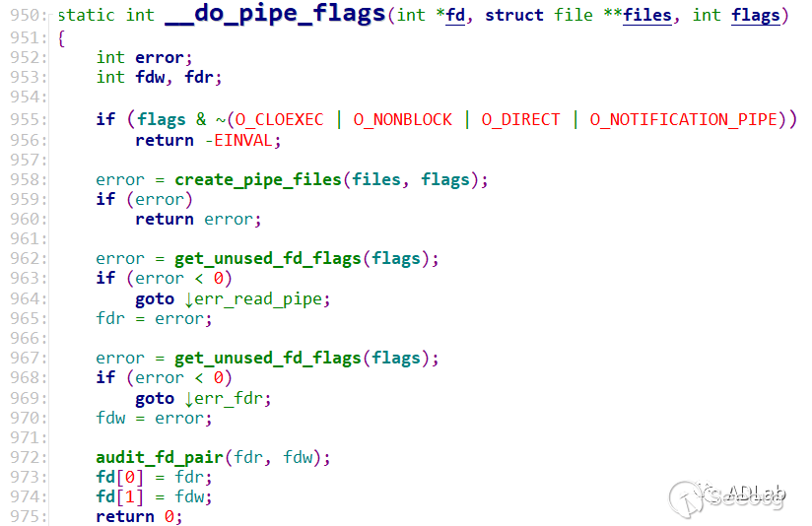Viewport: 812px width, 526px height.
Task: Click 'return error' statement on line 960
Action: [198, 219]
